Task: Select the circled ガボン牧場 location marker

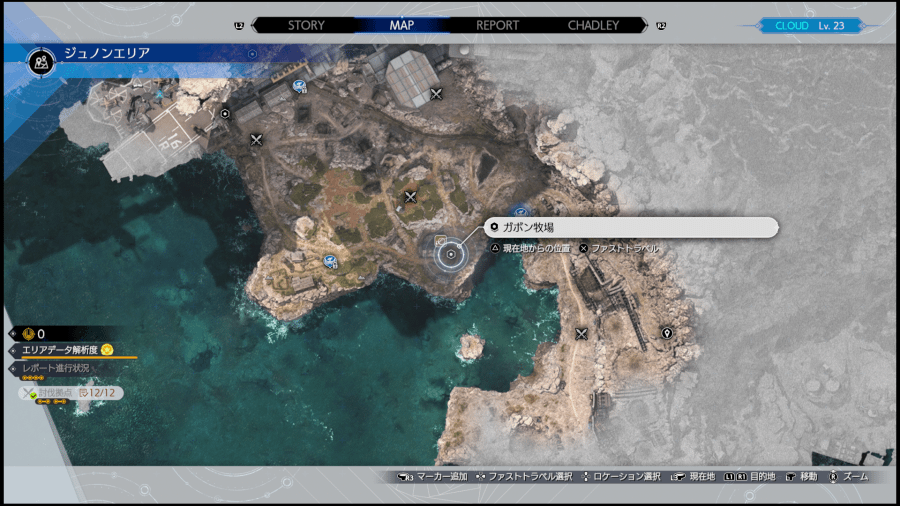Action: click(x=452, y=255)
